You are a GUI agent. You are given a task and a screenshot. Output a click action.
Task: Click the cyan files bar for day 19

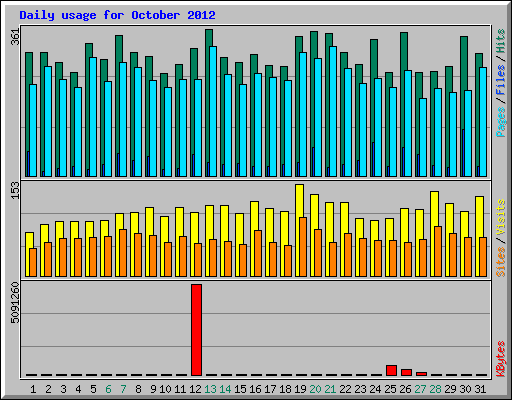(303, 114)
